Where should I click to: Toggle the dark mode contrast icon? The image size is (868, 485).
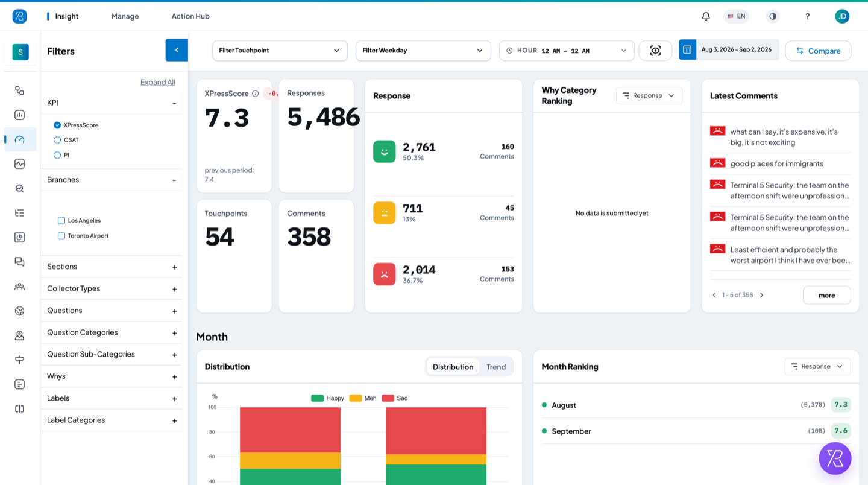(773, 16)
